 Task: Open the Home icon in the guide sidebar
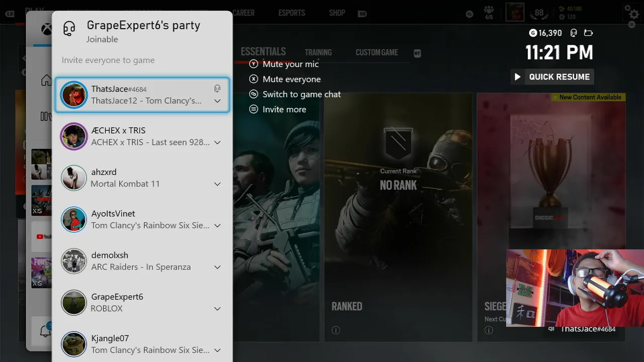tap(46, 80)
